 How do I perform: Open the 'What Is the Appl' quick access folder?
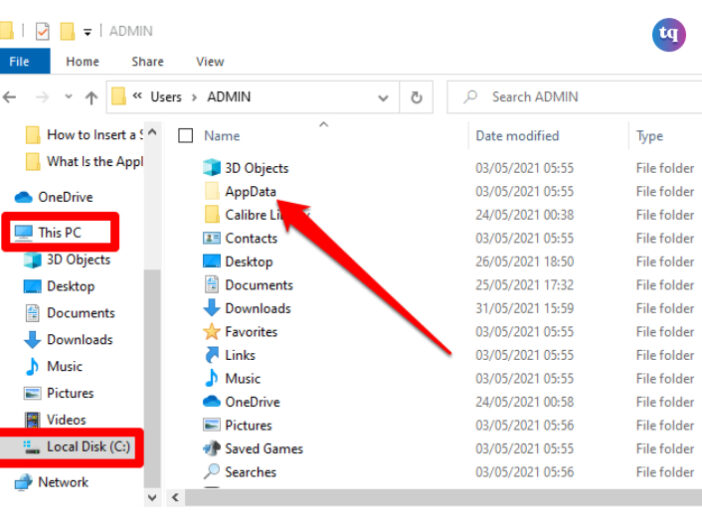pos(84,161)
